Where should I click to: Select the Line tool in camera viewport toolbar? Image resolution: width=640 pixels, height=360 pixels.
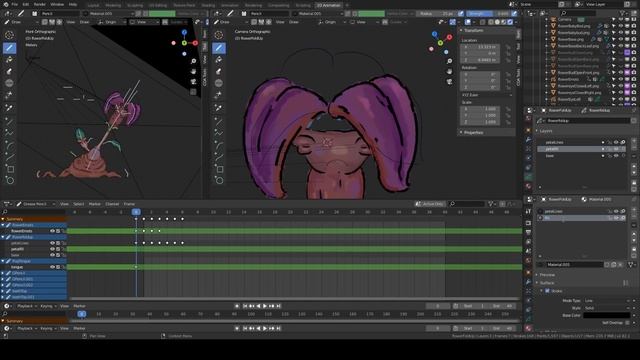(219, 122)
